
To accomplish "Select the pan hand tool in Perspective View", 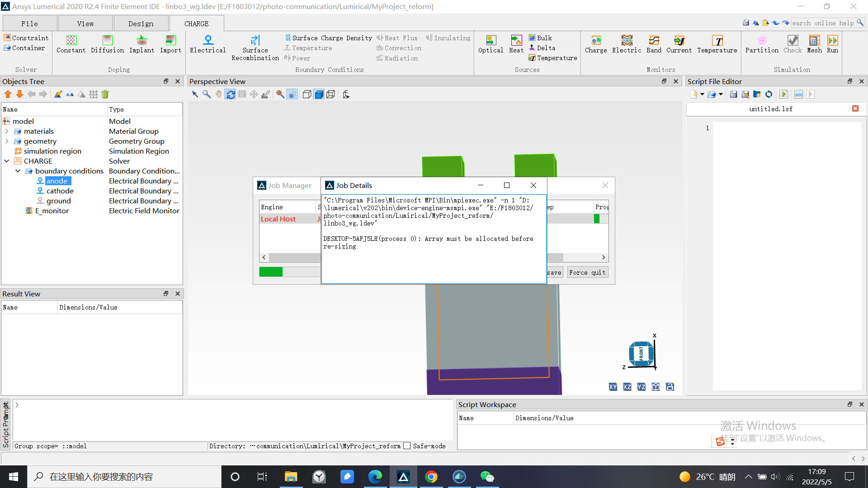I will [x=218, y=94].
